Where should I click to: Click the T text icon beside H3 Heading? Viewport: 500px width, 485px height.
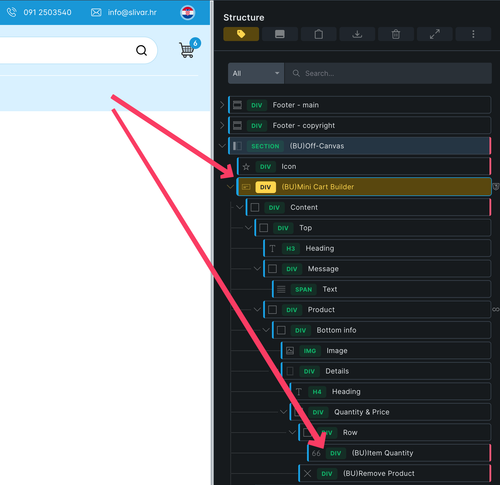click(272, 249)
